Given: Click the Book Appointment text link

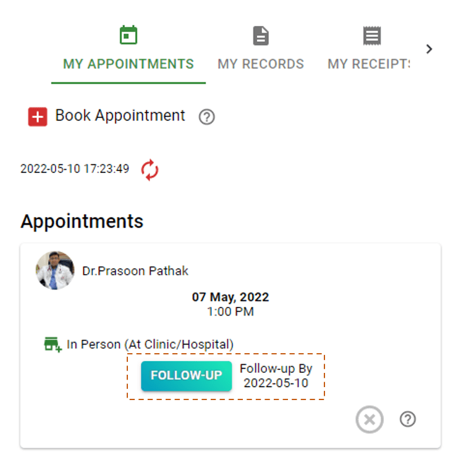Looking at the screenshot, I should pyautogui.click(x=120, y=115).
